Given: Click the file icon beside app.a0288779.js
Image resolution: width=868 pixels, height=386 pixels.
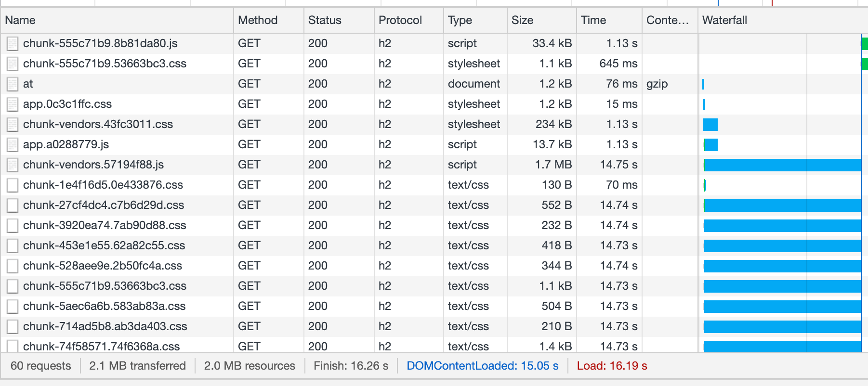Looking at the screenshot, I should point(13,145).
